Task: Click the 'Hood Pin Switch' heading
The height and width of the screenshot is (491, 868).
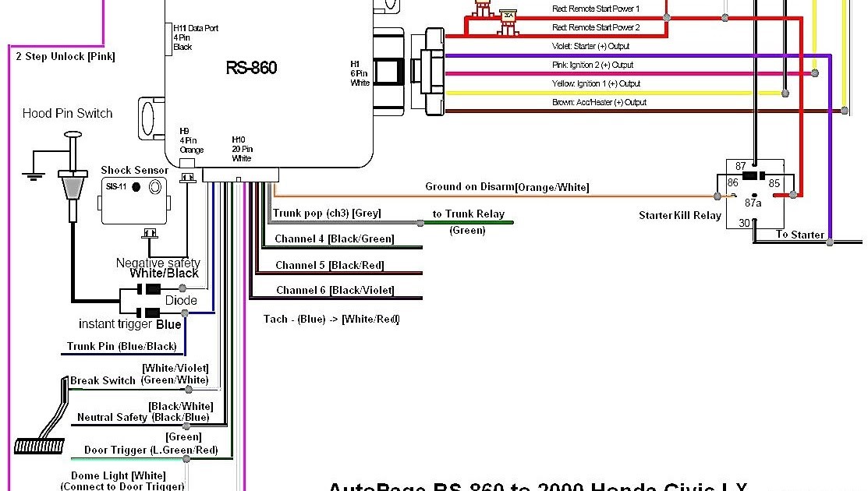Action: (68, 113)
